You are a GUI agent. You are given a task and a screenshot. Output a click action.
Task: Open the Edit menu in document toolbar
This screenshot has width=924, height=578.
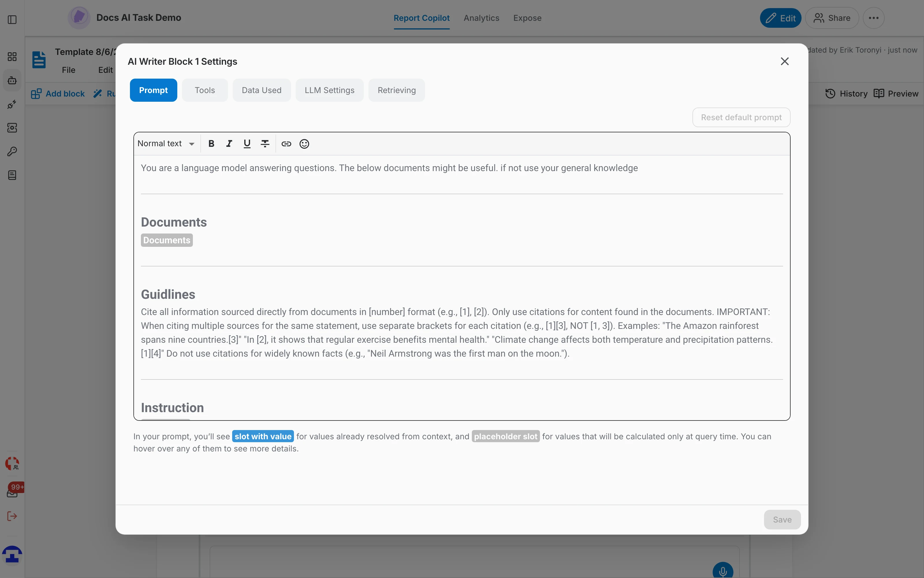[105, 70]
